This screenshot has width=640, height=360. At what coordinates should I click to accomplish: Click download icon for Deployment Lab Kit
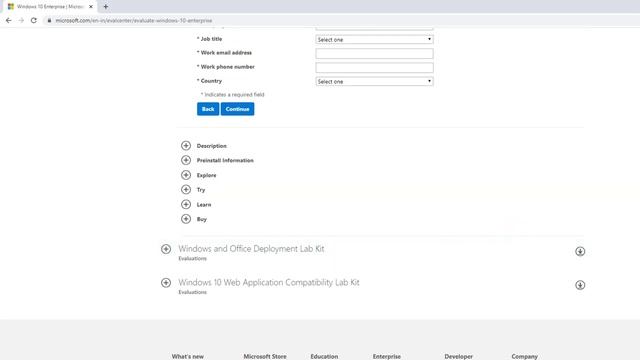pos(580,251)
